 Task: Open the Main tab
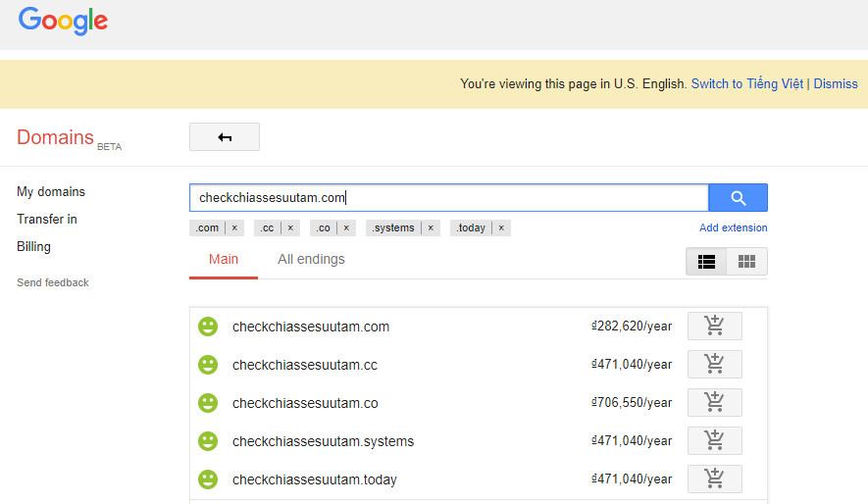point(224,260)
